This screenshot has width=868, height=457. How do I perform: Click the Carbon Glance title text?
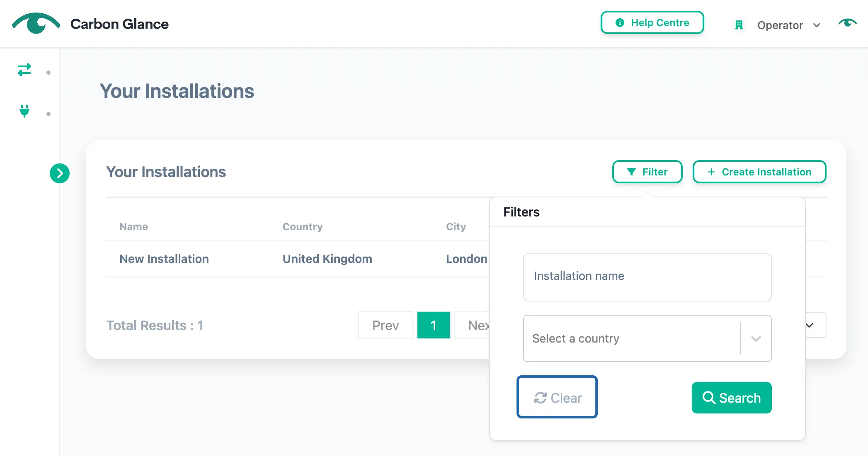coord(119,24)
